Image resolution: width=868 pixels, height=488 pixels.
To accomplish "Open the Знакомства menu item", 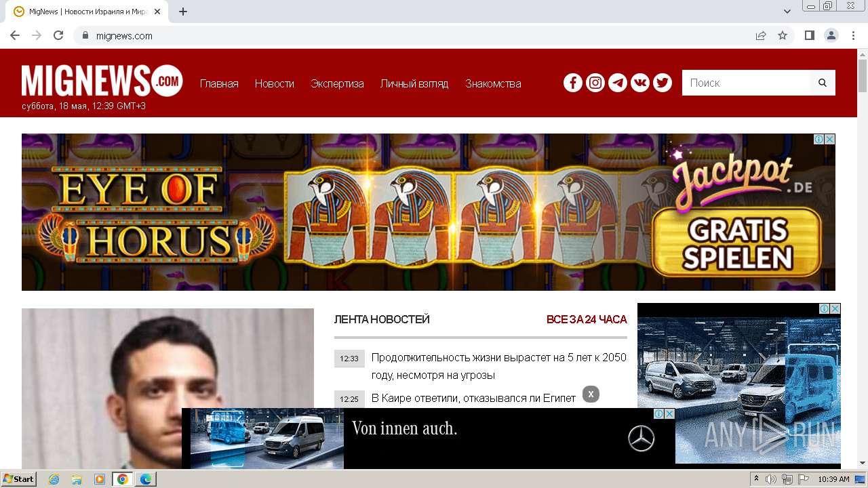I will [x=493, y=83].
